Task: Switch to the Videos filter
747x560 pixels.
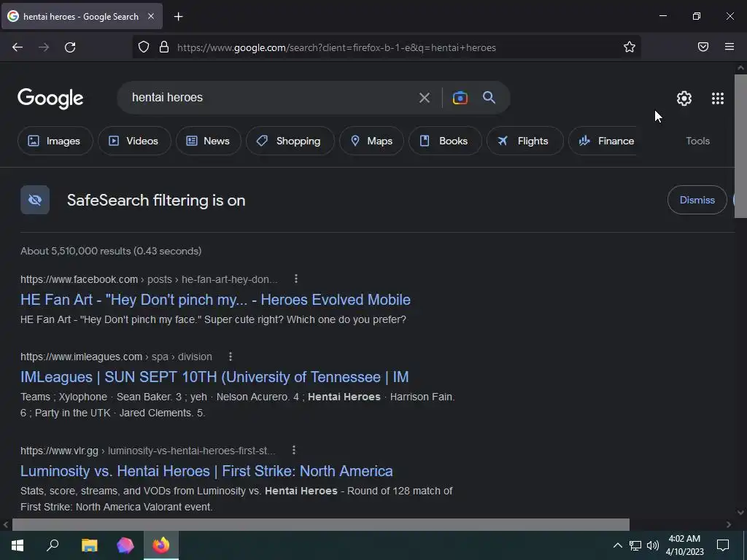Action: [134, 141]
